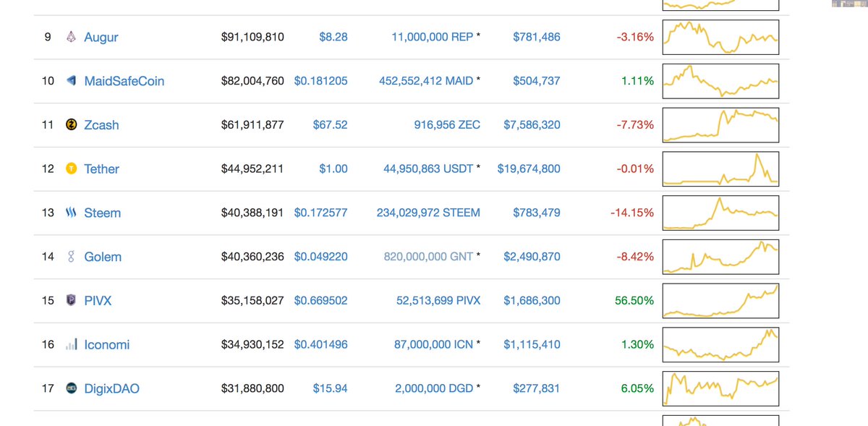Open the Augur coin page
The width and height of the screenshot is (868, 426).
102,37
